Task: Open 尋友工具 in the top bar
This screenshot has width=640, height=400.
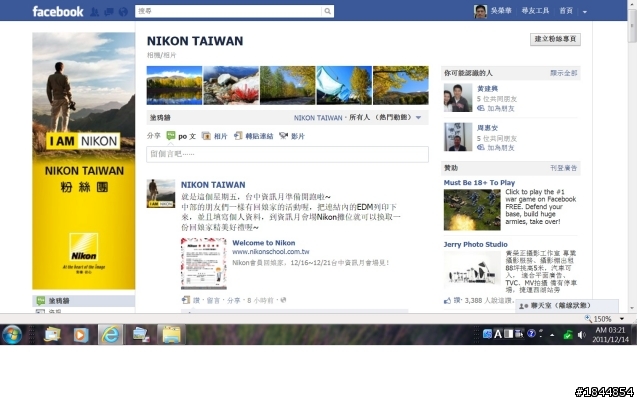Action: pos(535,11)
